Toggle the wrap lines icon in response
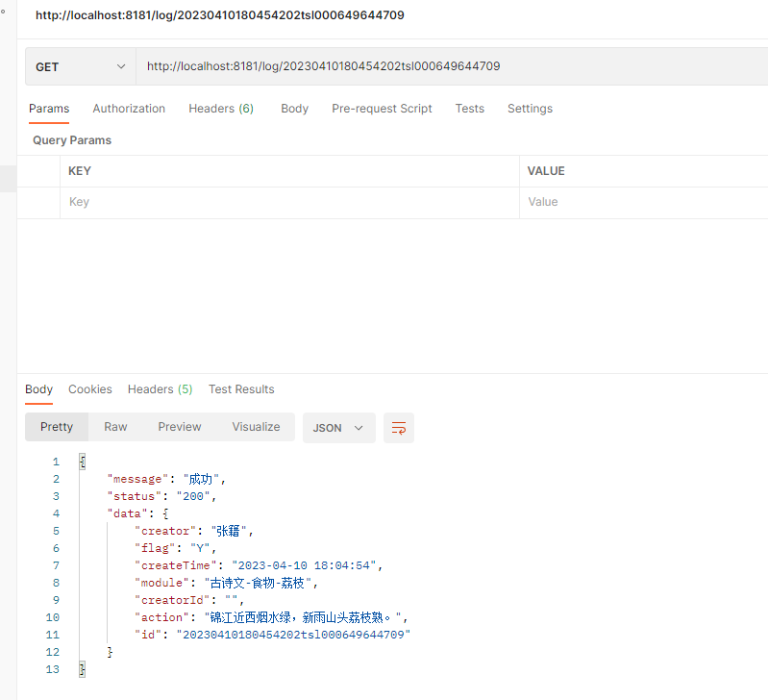This screenshot has width=768, height=700. point(399,428)
